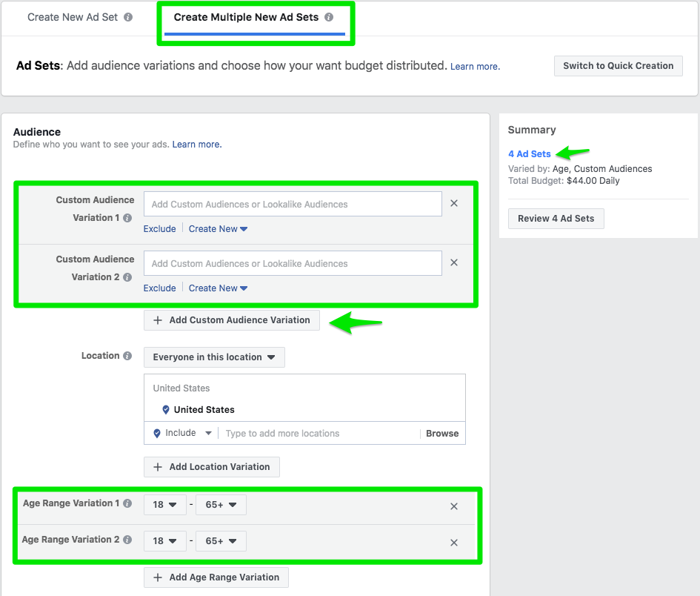Remove Custom Audience Variation 1 with its X icon
Image resolution: width=700 pixels, height=596 pixels.
click(453, 202)
